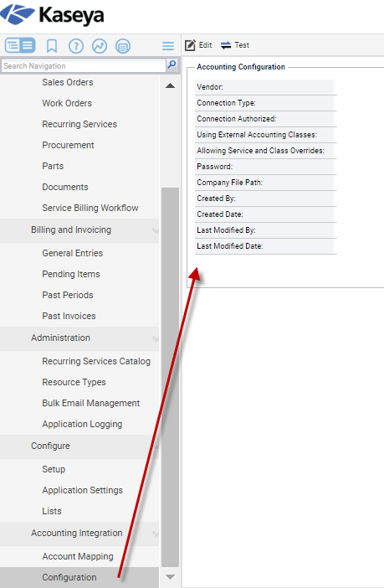This screenshot has height=588, width=384.
Task: Click the scroll up arrow in navigation
Action: click(170, 86)
